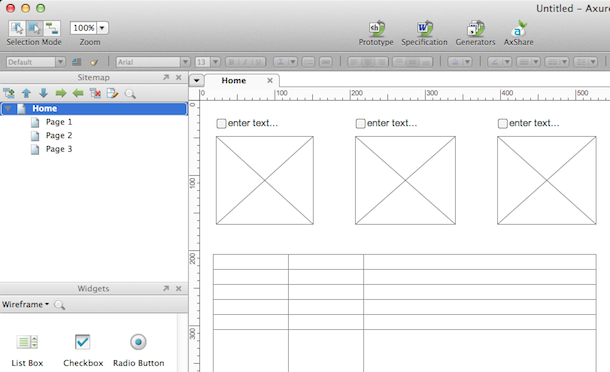610x372 pixels.
Task: Check the first enter text checkbox
Action: pos(221,123)
